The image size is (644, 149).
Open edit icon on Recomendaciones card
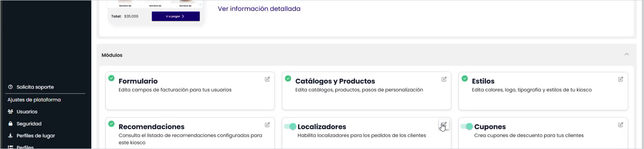[x=267, y=125]
